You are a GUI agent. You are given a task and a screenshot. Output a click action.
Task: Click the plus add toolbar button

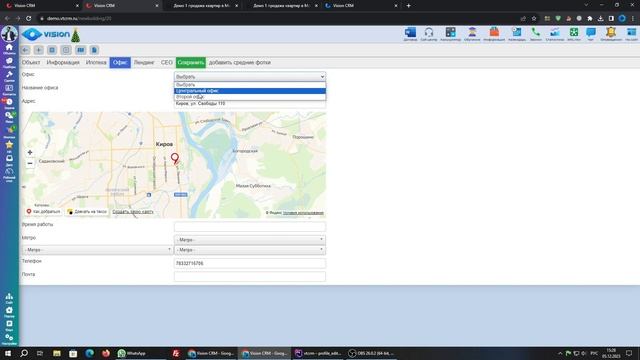pos(38,50)
